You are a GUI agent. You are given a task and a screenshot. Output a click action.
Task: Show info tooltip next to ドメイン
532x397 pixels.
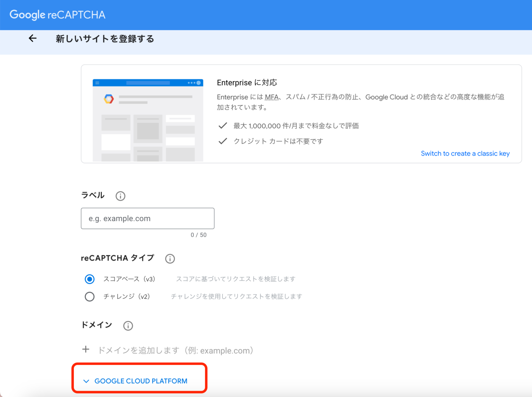click(x=128, y=326)
